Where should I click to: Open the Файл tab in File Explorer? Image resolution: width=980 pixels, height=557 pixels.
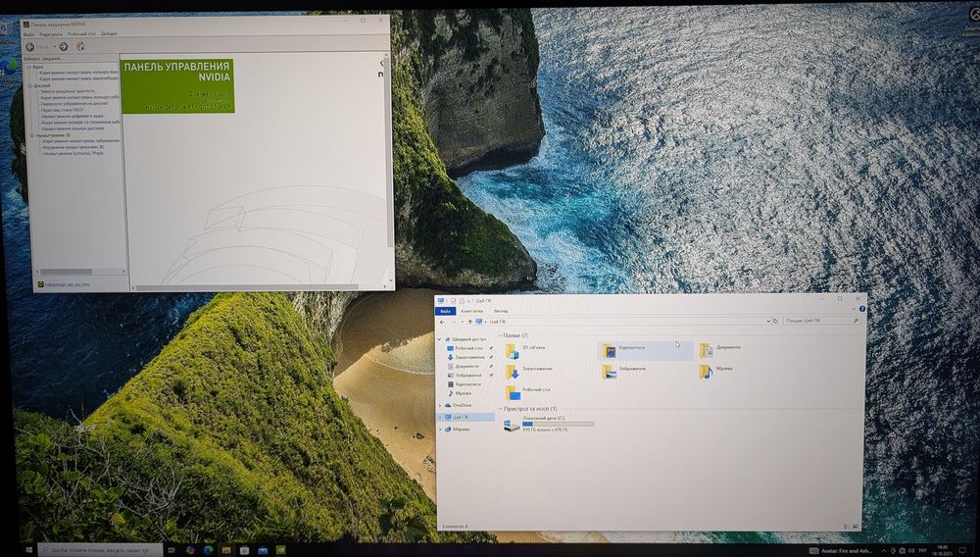445,311
